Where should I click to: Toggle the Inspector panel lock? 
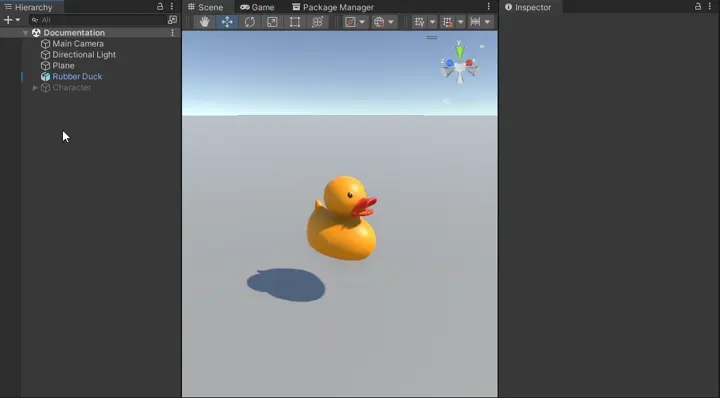coord(698,6)
